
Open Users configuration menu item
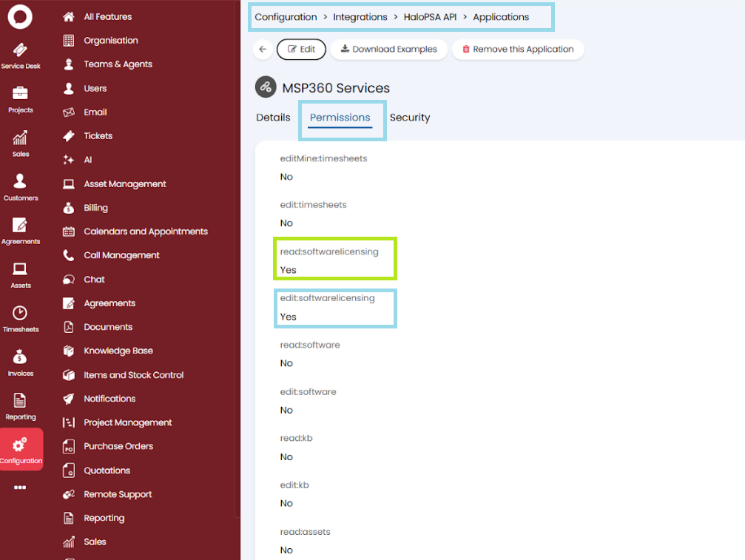coord(95,88)
